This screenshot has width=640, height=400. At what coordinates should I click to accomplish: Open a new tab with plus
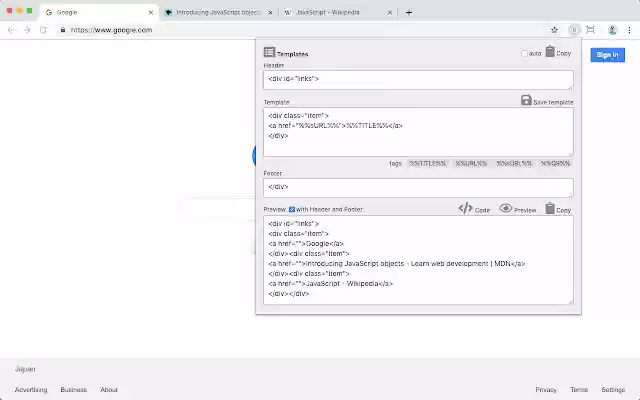tap(409, 12)
